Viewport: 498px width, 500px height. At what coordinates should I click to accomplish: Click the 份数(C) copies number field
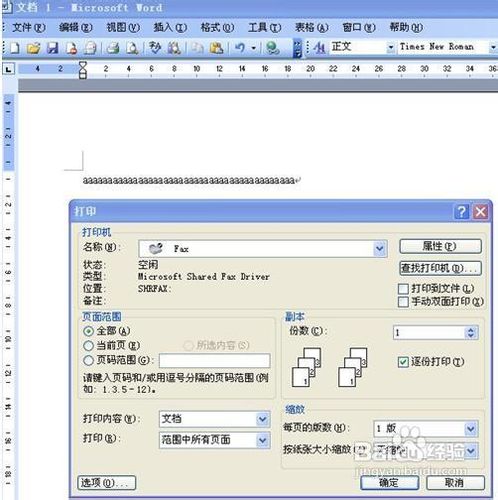tap(429, 332)
